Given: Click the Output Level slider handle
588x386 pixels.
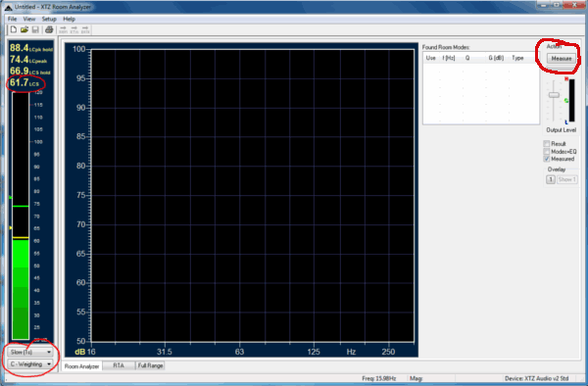Looking at the screenshot, I should (554, 95).
